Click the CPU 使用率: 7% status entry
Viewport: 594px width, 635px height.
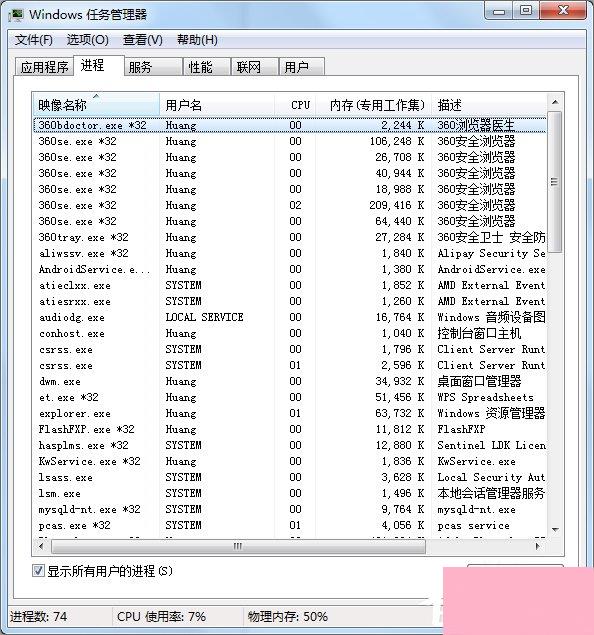(x=161, y=616)
